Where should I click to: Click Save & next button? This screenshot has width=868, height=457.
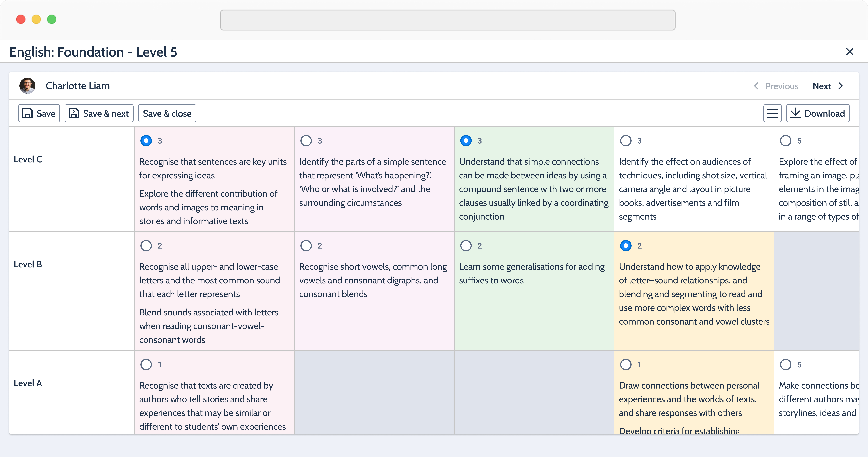[99, 113]
